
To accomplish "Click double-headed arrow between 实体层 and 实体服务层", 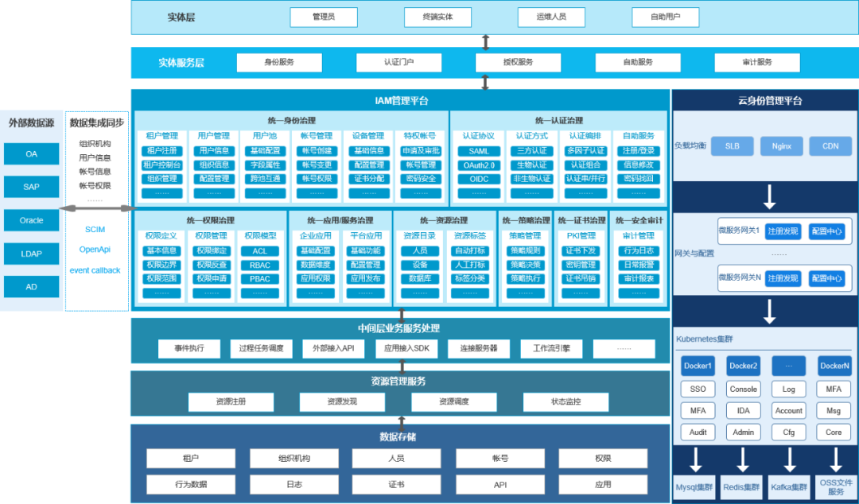I will pos(485,41).
